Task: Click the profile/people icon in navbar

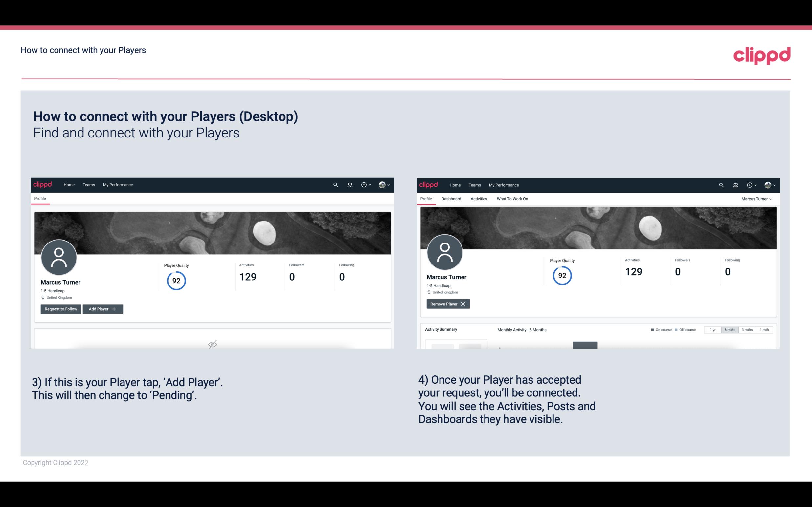Action: point(349,184)
